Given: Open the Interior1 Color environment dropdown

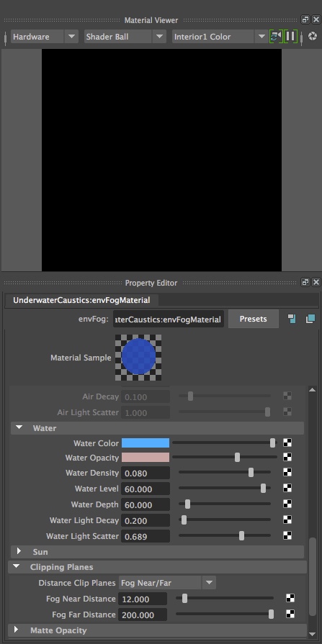Looking at the screenshot, I should click(x=219, y=37).
